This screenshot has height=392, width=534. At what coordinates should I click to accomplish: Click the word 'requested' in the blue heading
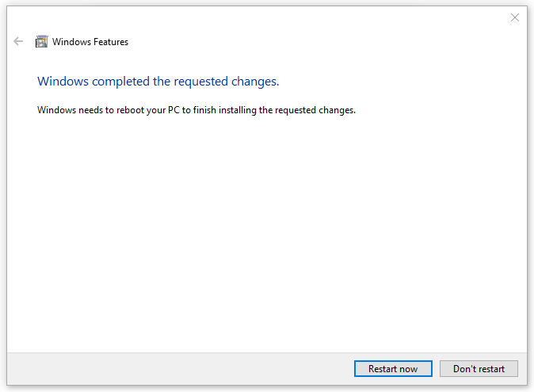pyautogui.click(x=201, y=82)
